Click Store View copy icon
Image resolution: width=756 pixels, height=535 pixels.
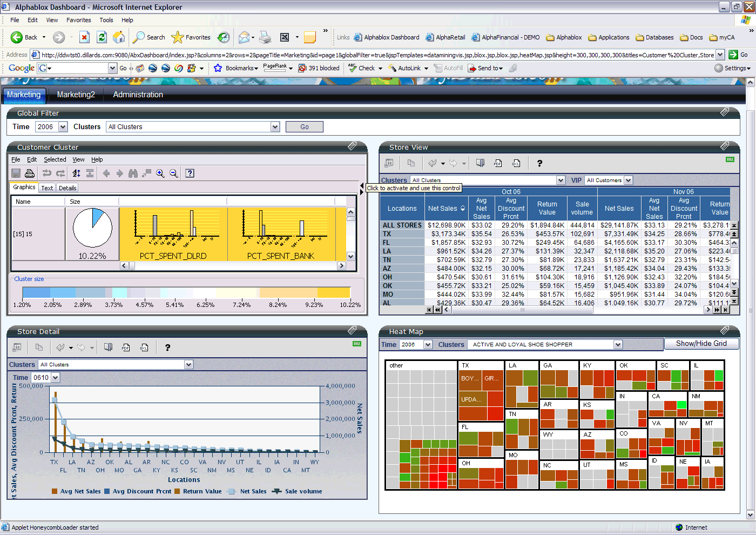(x=411, y=163)
